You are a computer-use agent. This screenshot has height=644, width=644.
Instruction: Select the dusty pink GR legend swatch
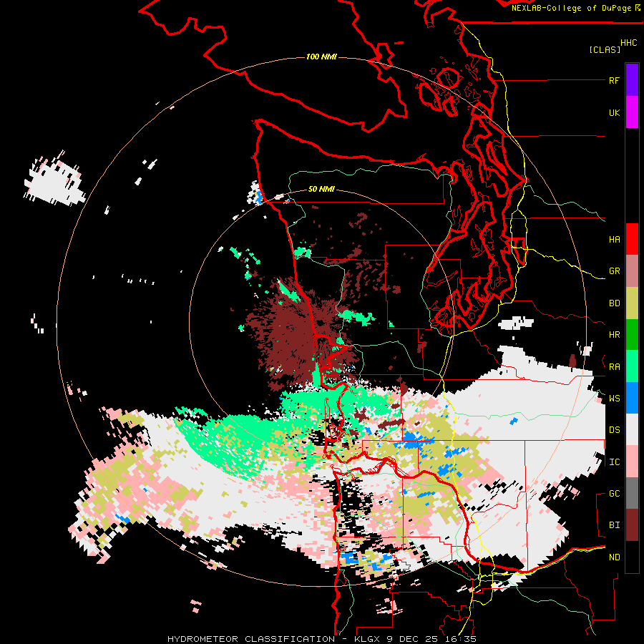click(632, 271)
